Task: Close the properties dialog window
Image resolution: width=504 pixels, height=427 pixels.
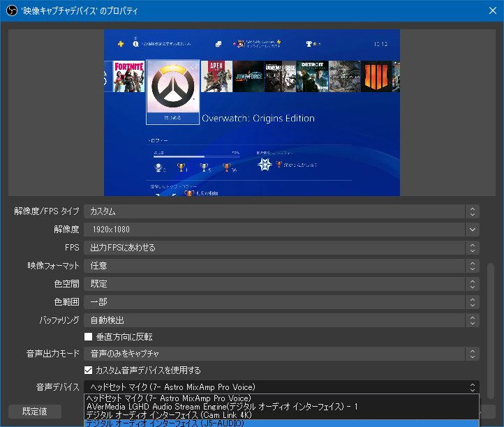Action: coord(492,10)
